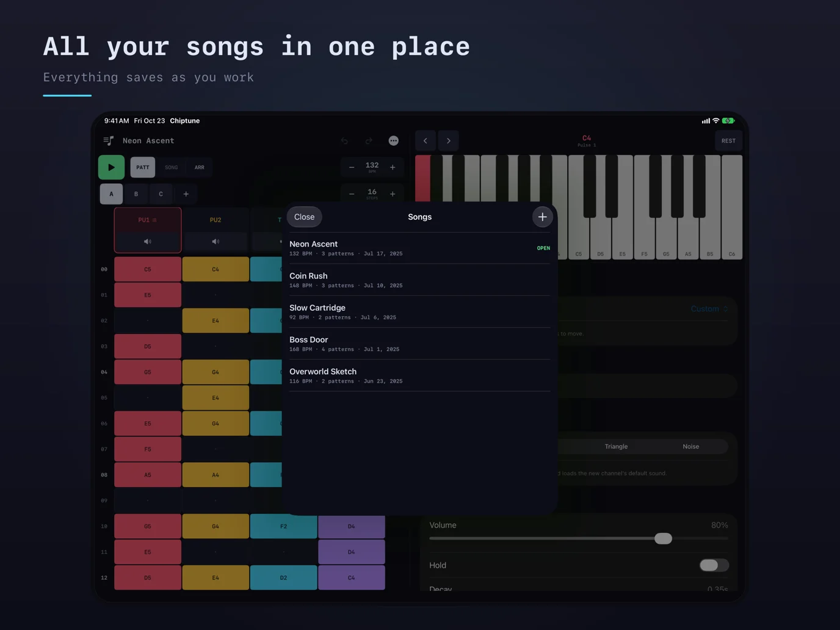Screen dimensions: 840x630
Task: Close the Songs dialog
Action: tap(305, 217)
